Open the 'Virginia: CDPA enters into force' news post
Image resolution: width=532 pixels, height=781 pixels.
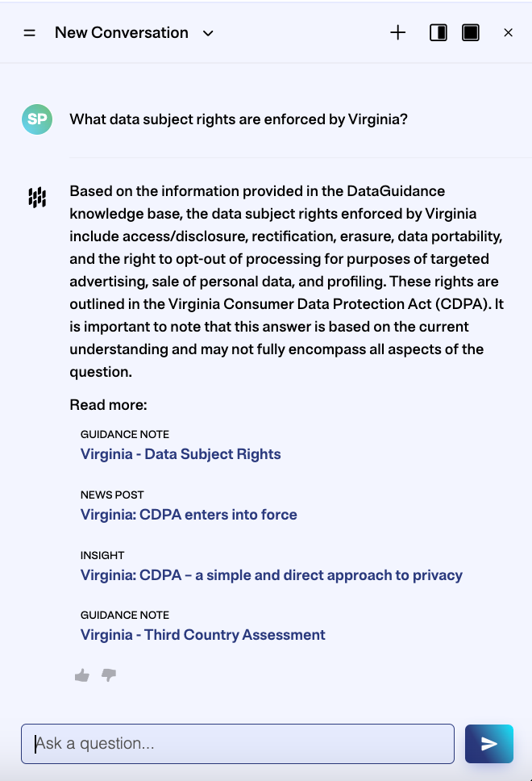pos(188,515)
